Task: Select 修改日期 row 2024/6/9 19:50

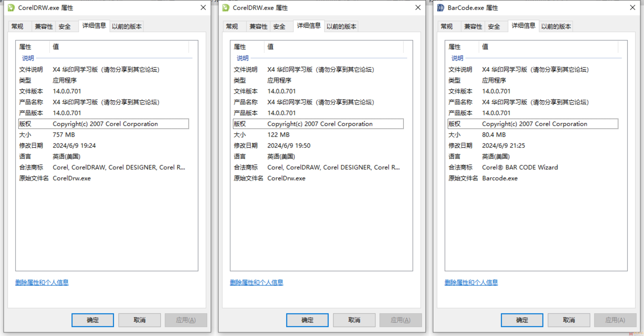Action: tap(318, 146)
